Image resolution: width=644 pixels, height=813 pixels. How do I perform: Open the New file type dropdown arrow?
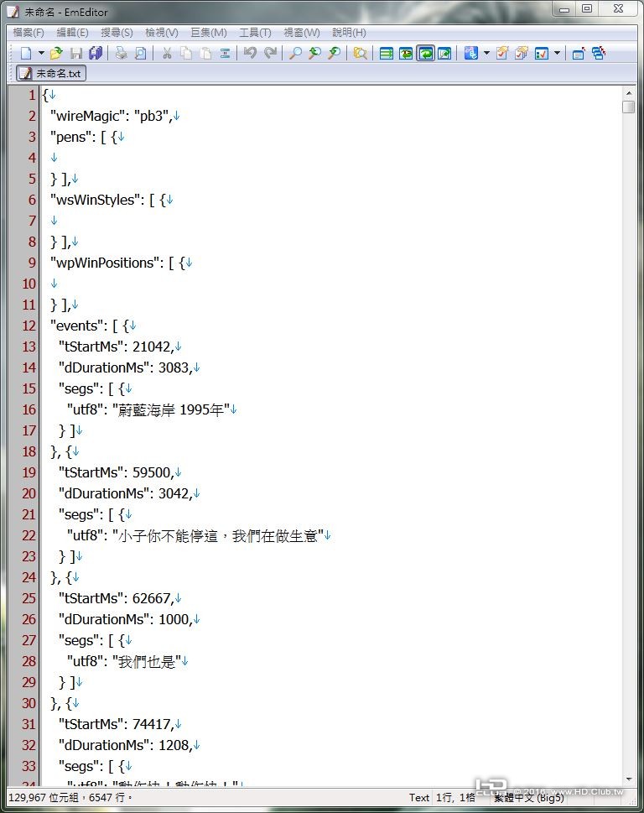pos(41,53)
